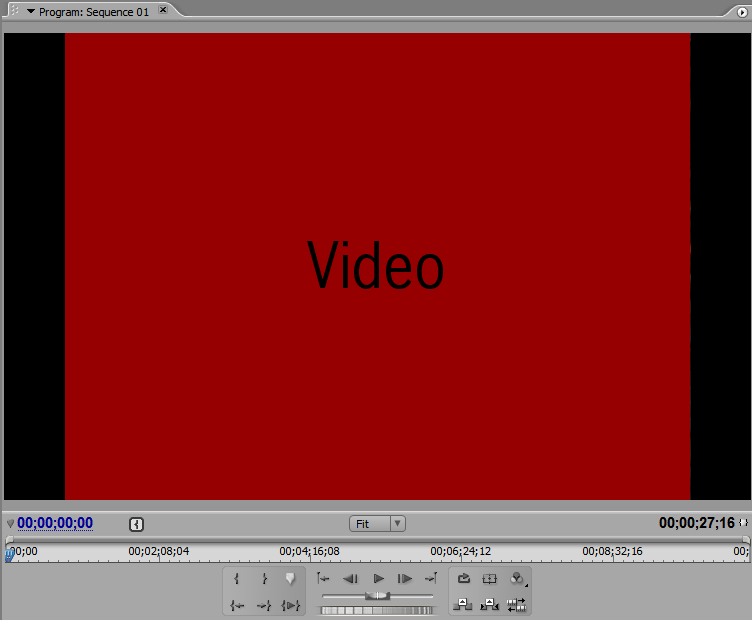Click the duration readout 00;00;27;16

[x=696, y=523]
